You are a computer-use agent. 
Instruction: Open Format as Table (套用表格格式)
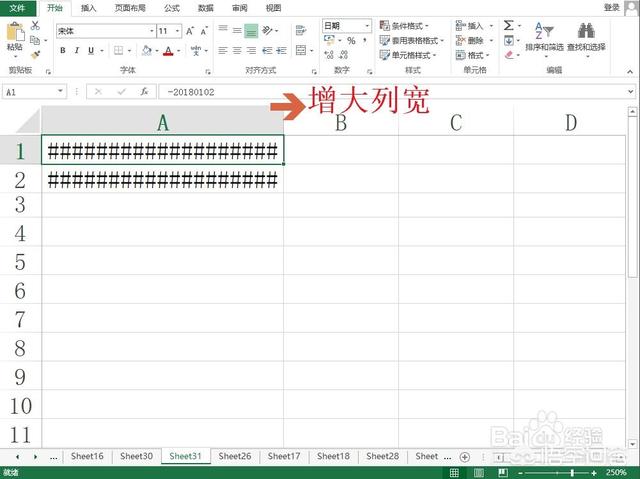(411, 40)
